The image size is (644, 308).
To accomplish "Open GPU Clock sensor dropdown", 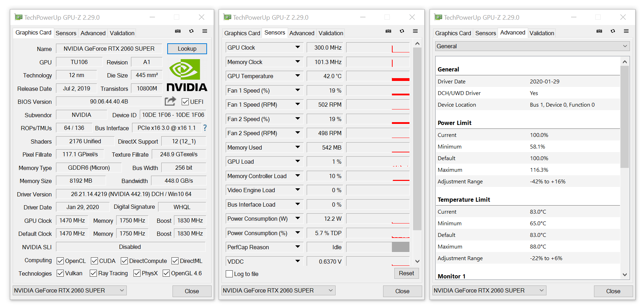I will tap(298, 48).
